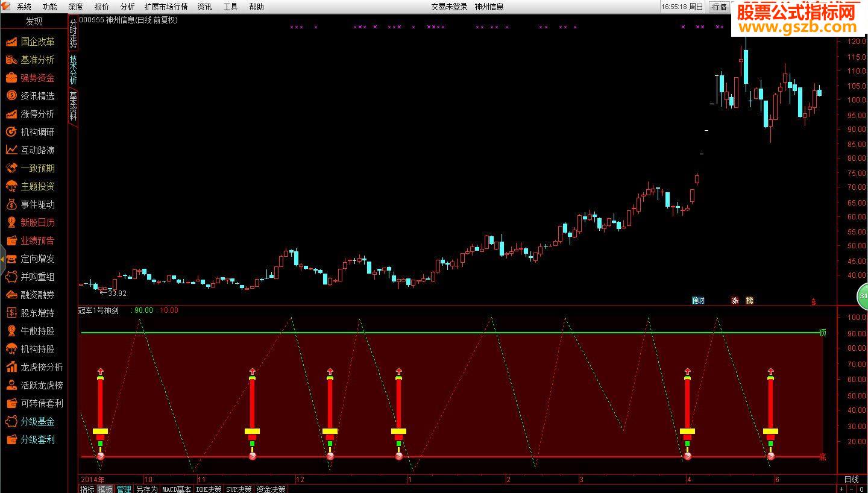Click the 神州信息 title bar text

tap(489, 7)
